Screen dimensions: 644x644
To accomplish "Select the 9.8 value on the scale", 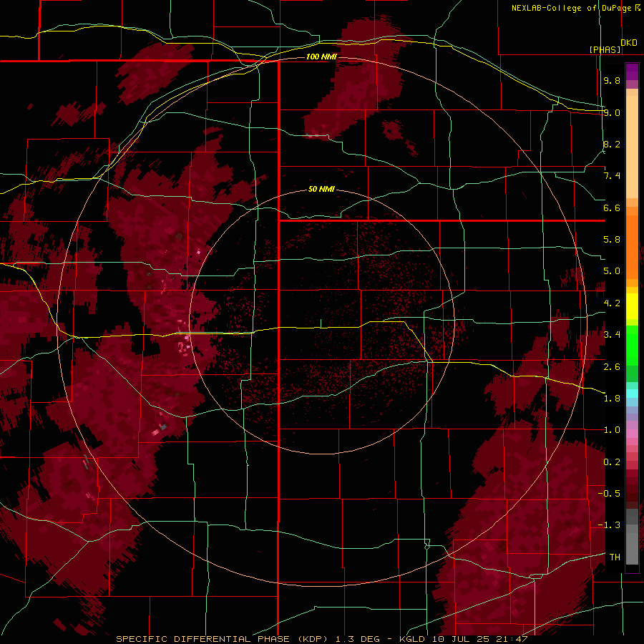I will (612, 80).
